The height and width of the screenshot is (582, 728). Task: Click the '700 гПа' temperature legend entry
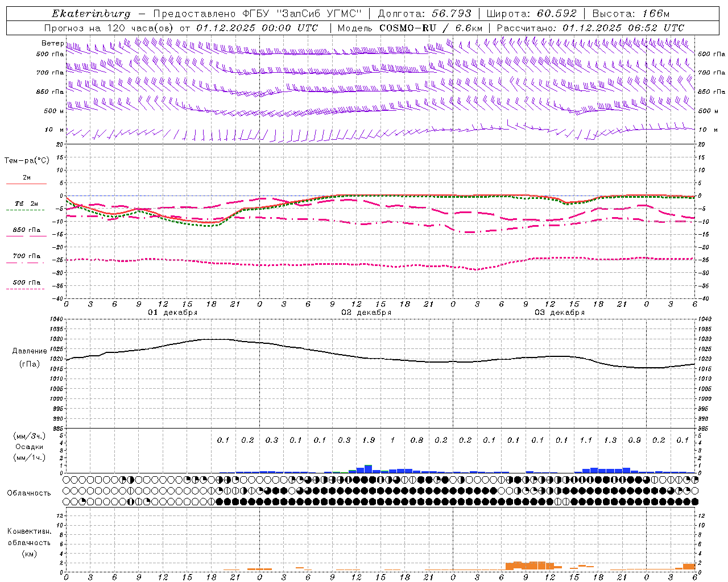tap(26, 256)
